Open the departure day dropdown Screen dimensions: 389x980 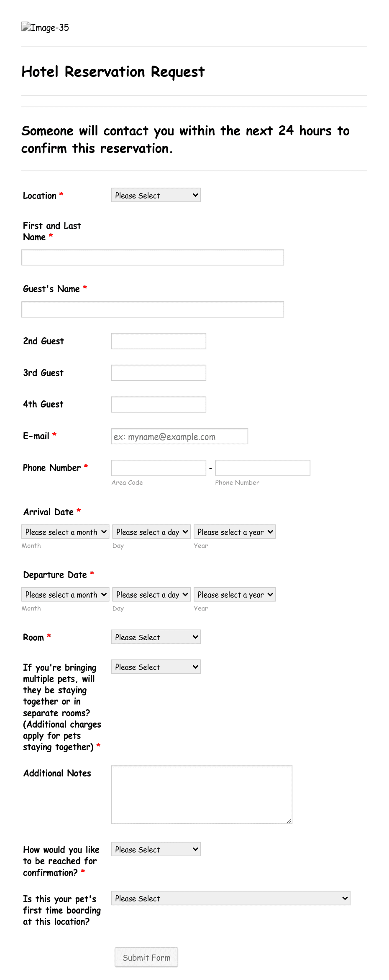pos(151,594)
